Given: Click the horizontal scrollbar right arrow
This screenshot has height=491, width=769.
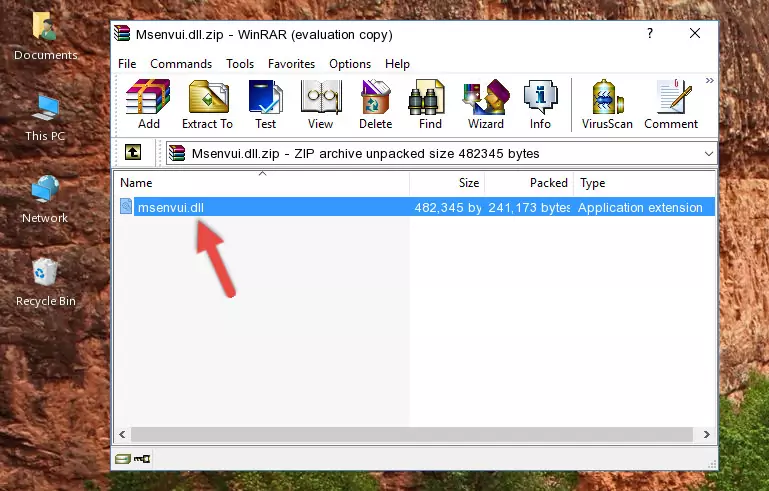Looking at the screenshot, I should click(x=707, y=435).
